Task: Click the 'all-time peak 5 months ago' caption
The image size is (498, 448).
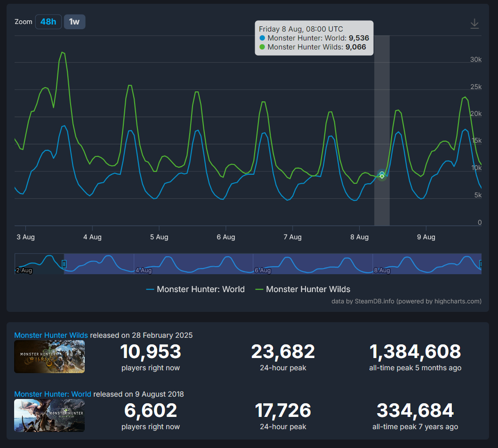Action: (x=415, y=368)
